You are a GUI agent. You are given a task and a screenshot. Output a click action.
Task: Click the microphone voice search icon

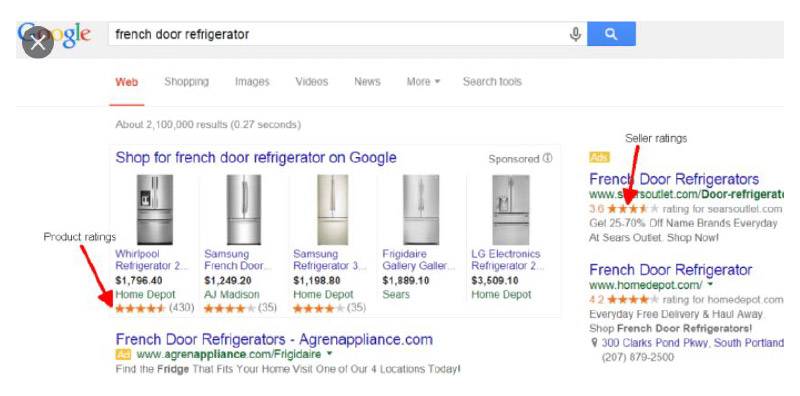click(x=575, y=34)
